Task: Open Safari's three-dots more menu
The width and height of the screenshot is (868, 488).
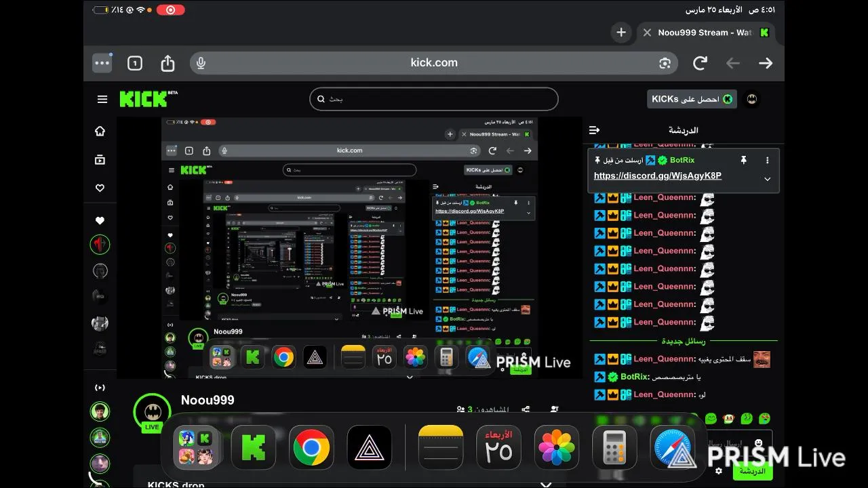Action: pyautogui.click(x=102, y=63)
